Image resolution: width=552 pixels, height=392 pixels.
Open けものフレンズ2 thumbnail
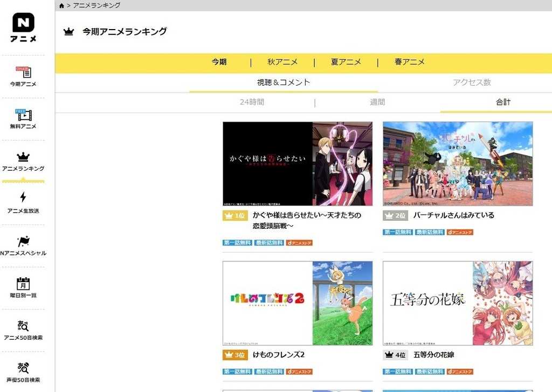298,303
